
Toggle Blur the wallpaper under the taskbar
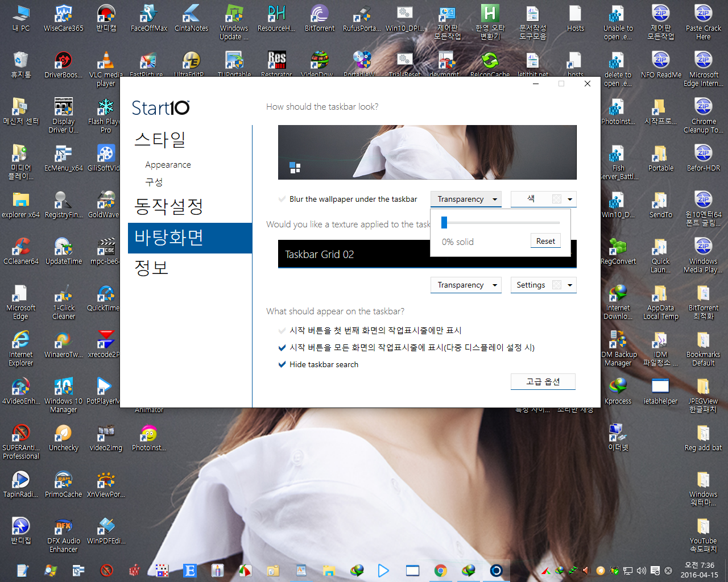click(348, 199)
